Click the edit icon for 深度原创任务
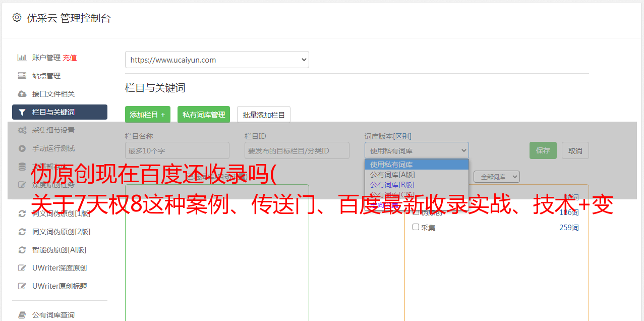The width and height of the screenshot is (644, 321). click(22, 185)
